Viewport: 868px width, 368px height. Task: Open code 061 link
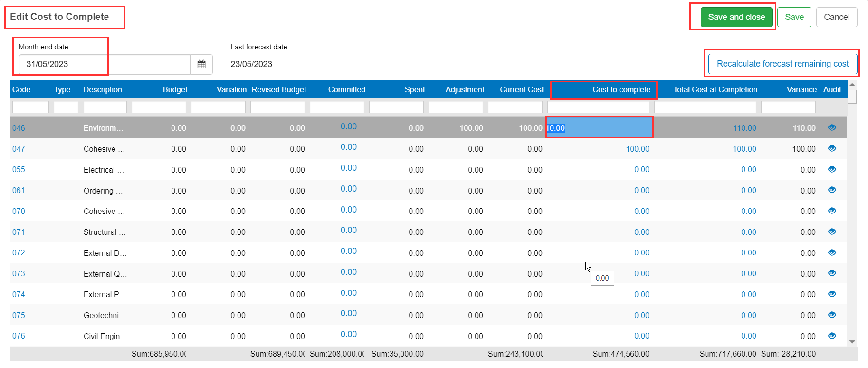[x=19, y=190]
